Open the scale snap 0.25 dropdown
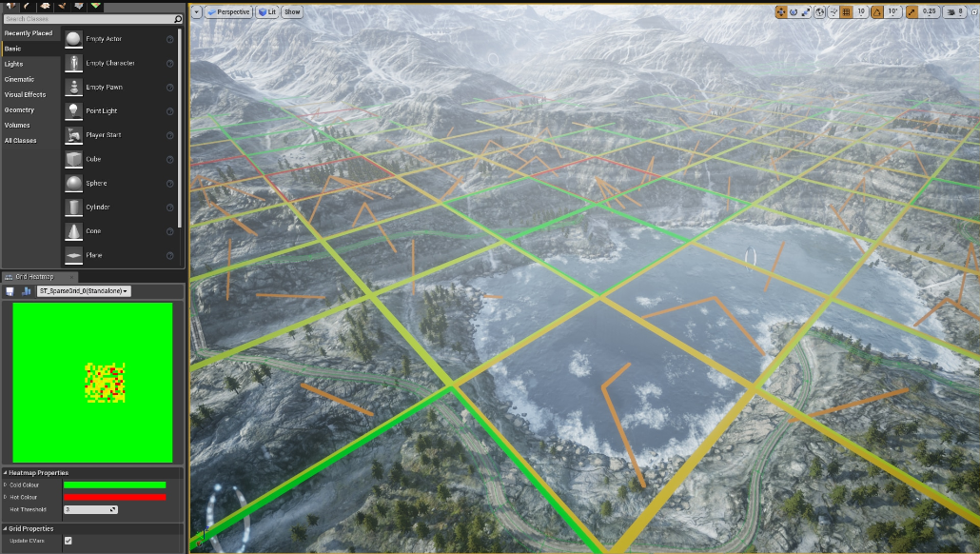980x554 pixels. [930, 11]
